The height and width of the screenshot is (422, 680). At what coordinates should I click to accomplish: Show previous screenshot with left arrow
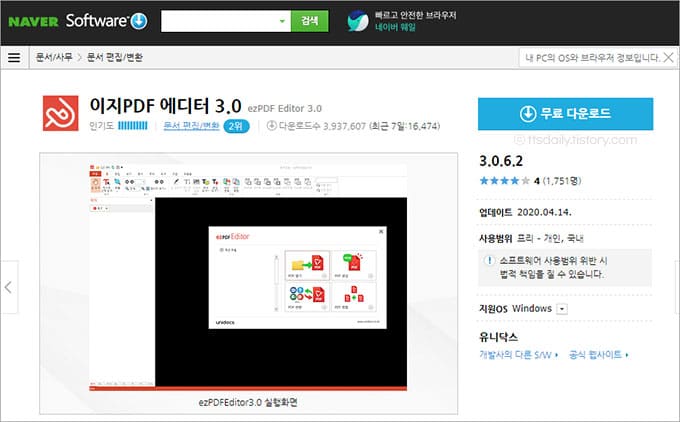point(9,287)
